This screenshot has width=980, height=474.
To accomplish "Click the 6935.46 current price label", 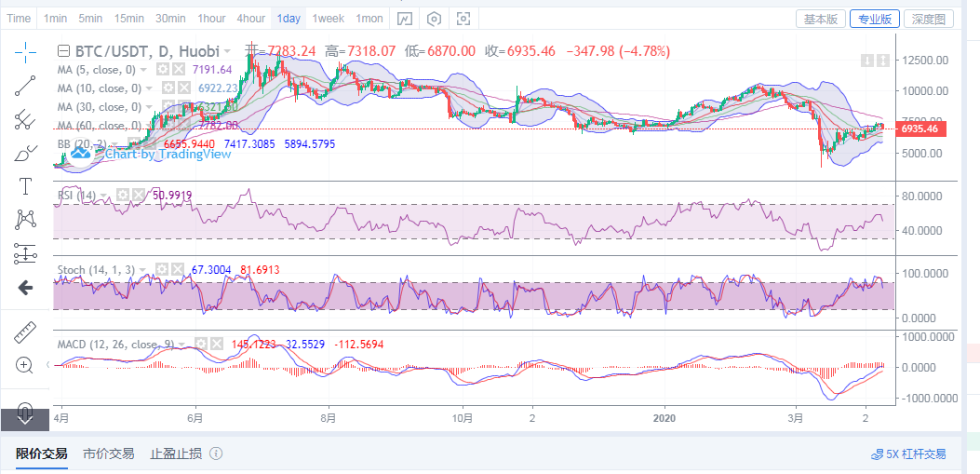I will click(x=923, y=129).
